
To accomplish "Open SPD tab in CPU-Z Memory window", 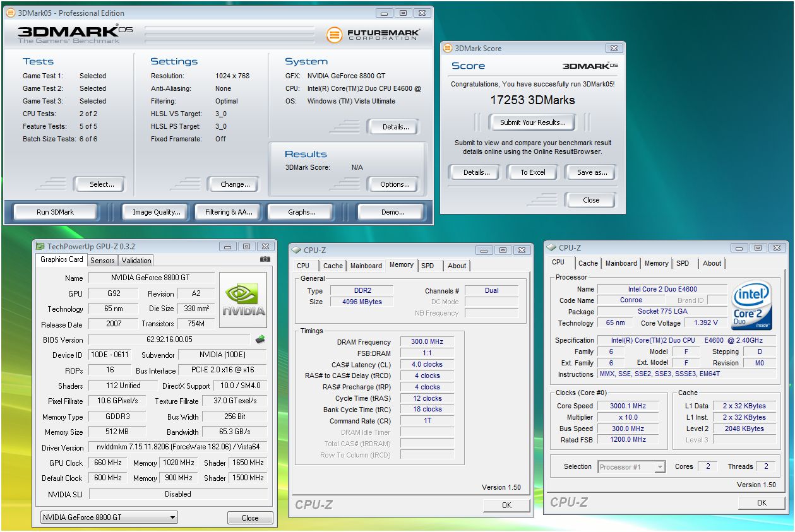I will tap(427, 266).
